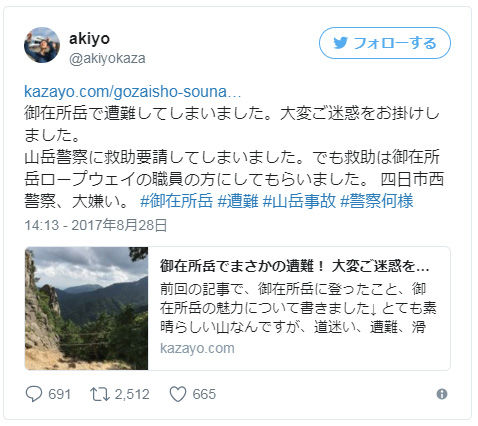The width and height of the screenshot is (478, 426).
Task: Open the #遭難 hashtag
Action: pos(238,201)
